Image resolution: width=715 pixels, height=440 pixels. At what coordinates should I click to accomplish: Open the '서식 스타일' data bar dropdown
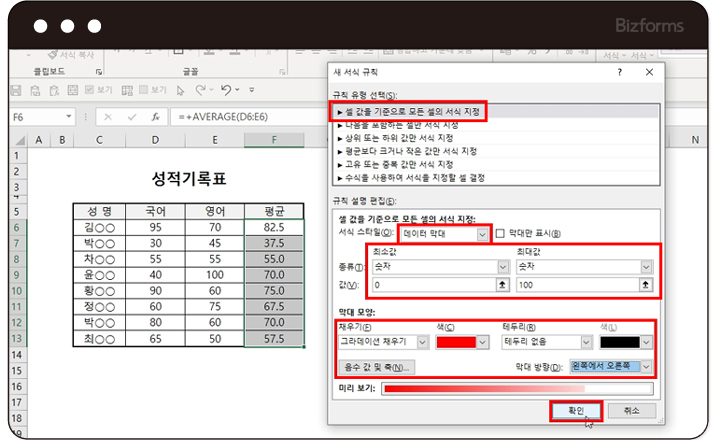483,234
